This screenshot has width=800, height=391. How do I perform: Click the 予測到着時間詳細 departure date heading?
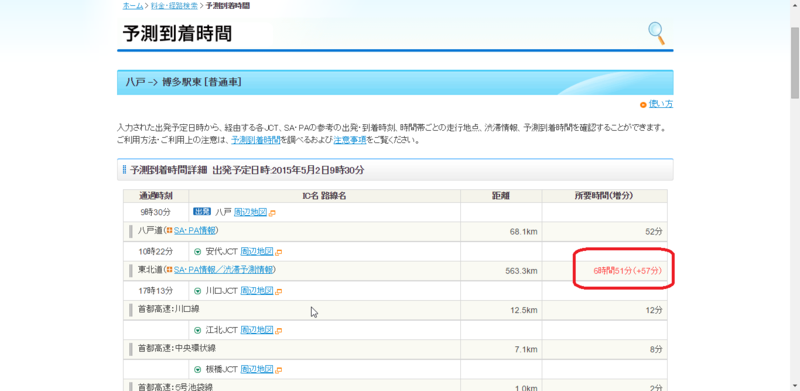tap(247, 170)
